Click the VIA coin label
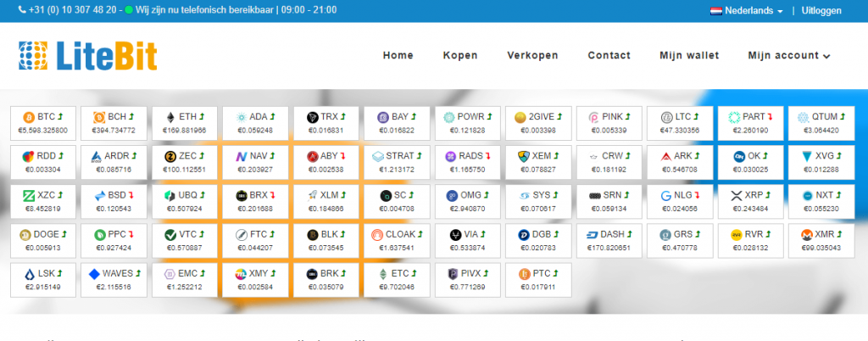 [x=471, y=234]
